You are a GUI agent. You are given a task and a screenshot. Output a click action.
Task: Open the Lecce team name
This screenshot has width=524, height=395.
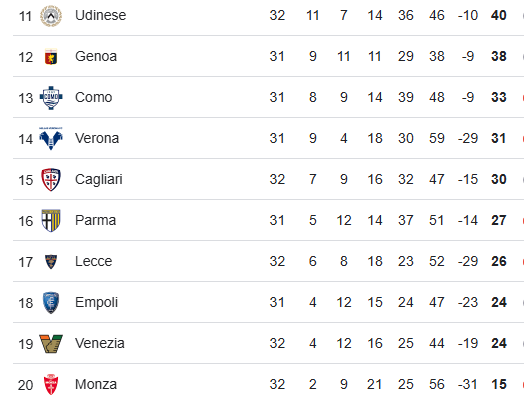coord(94,261)
